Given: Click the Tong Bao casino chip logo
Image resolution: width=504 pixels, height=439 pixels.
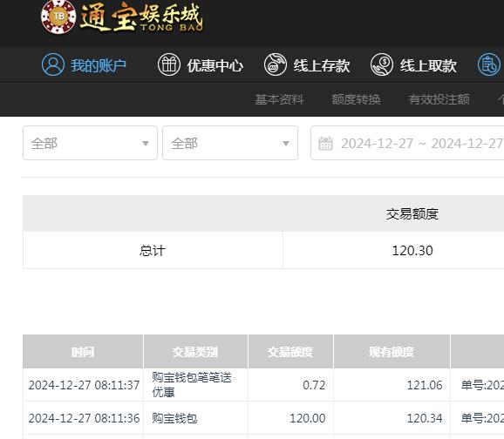Looking at the screenshot, I should [58, 17].
